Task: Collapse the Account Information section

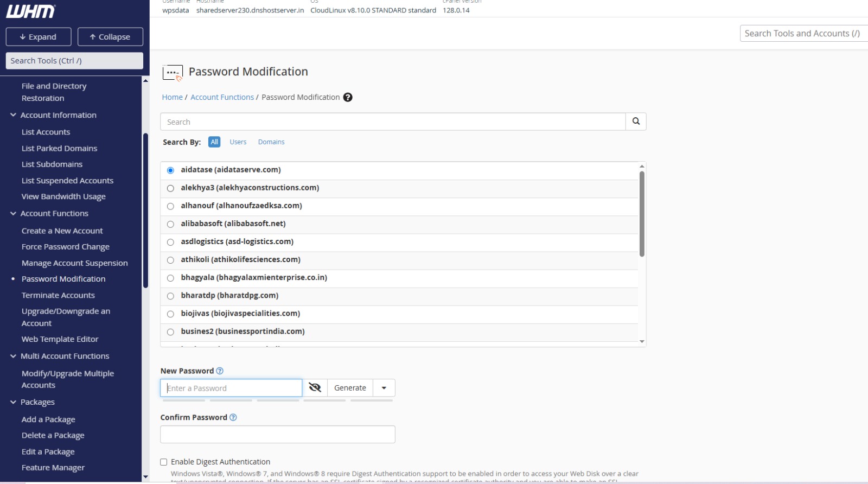Action: 13,115
